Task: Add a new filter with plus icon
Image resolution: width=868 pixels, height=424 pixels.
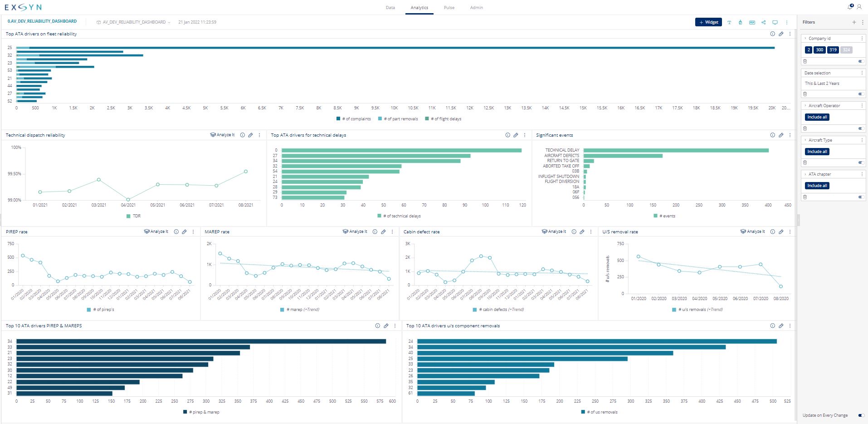Action: (x=854, y=22)
